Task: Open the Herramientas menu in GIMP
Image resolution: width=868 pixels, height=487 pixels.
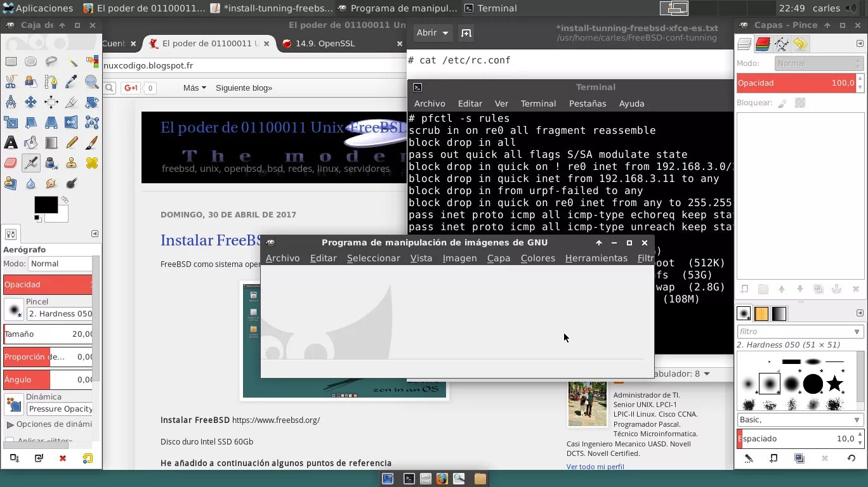Action: 596,258
